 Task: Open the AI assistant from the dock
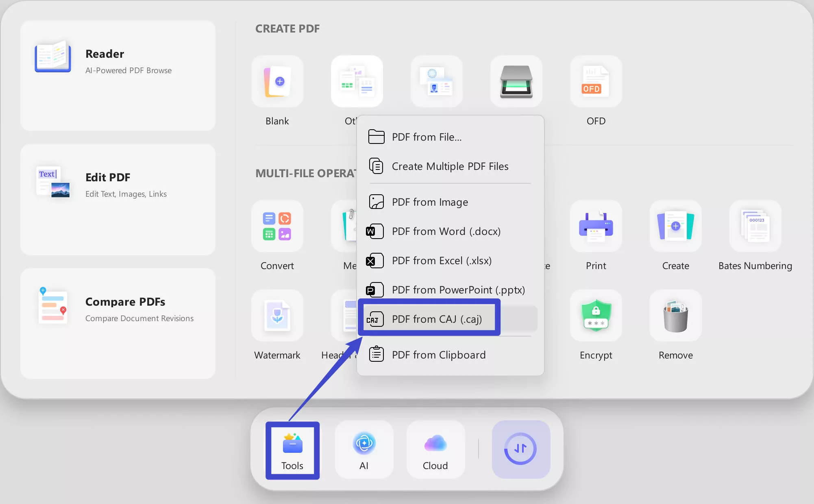click(364, 449)
